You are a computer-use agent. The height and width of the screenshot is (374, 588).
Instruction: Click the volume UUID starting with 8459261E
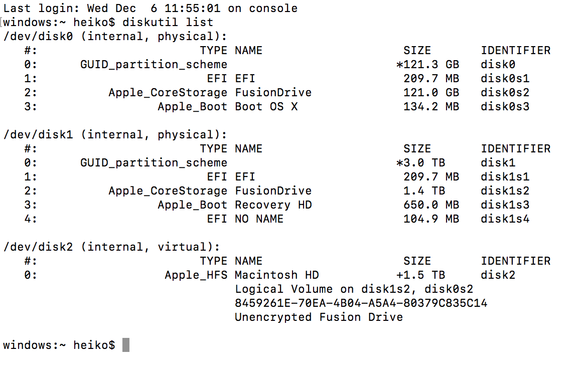click(x=361, y=303)
